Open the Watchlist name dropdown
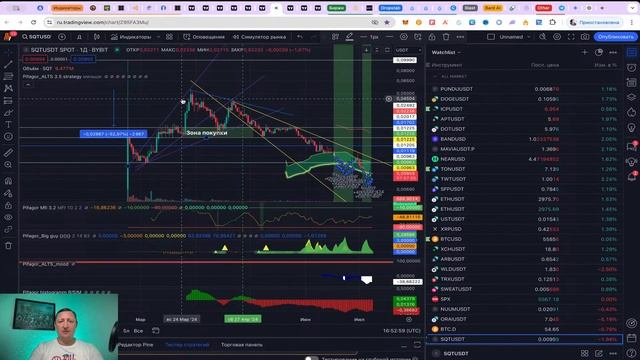 click(446, 52)
